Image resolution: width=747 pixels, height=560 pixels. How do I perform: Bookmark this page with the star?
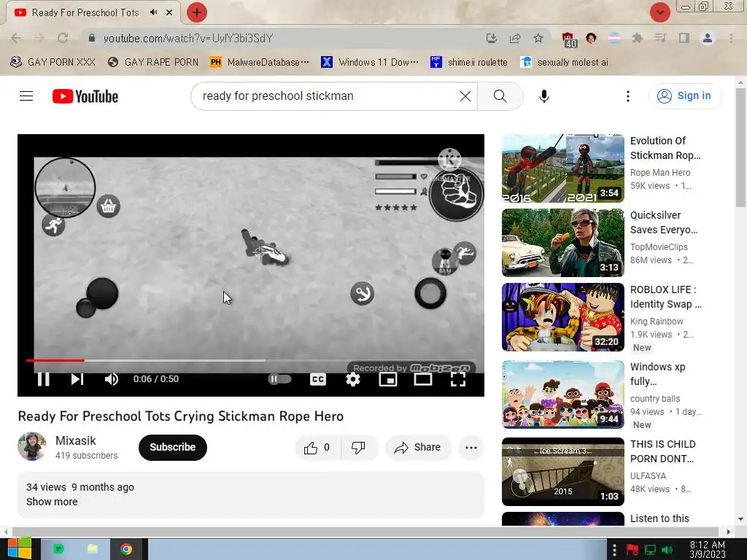coord(538,38)
